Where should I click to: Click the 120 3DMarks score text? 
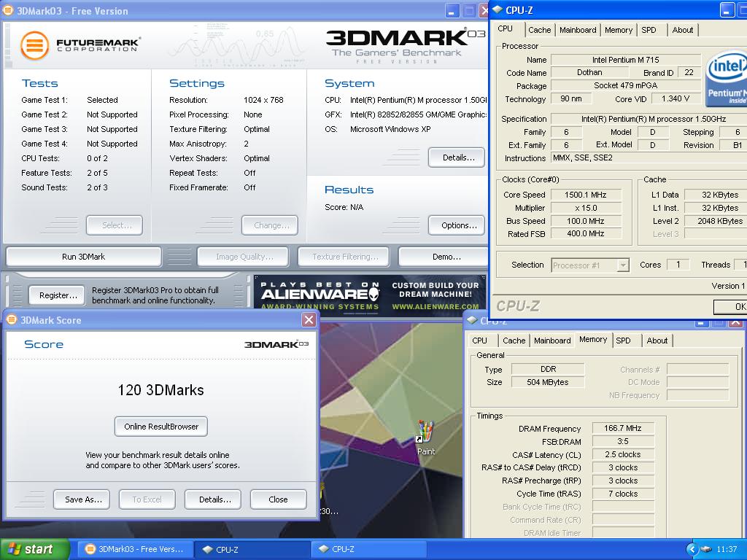(161, 390)
